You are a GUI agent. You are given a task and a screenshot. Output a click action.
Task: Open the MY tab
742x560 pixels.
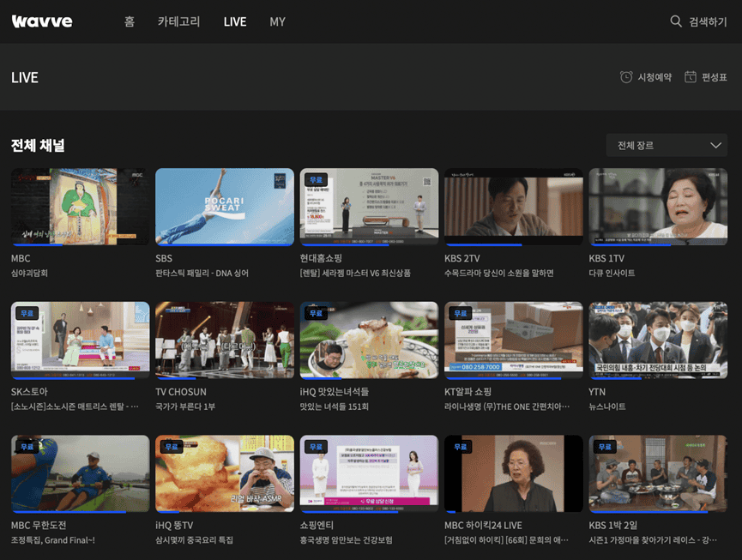coord(277,21)
